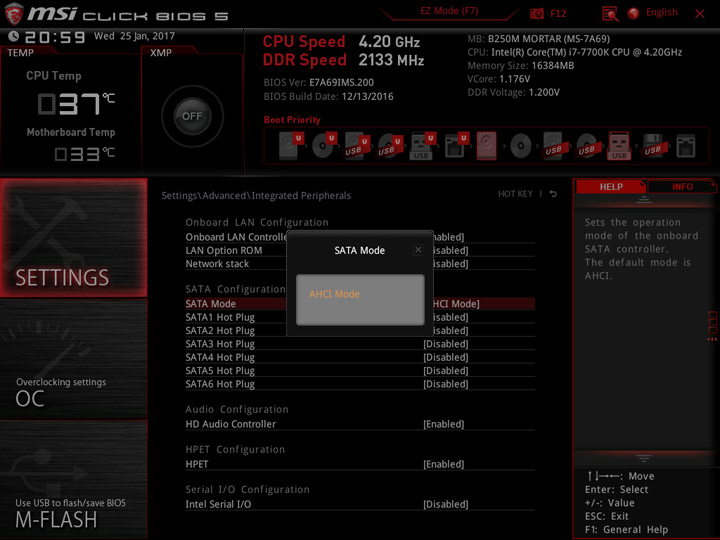Switch to the HELP tab
Screen dimensions: 720x540
click(x=611, y=186)
